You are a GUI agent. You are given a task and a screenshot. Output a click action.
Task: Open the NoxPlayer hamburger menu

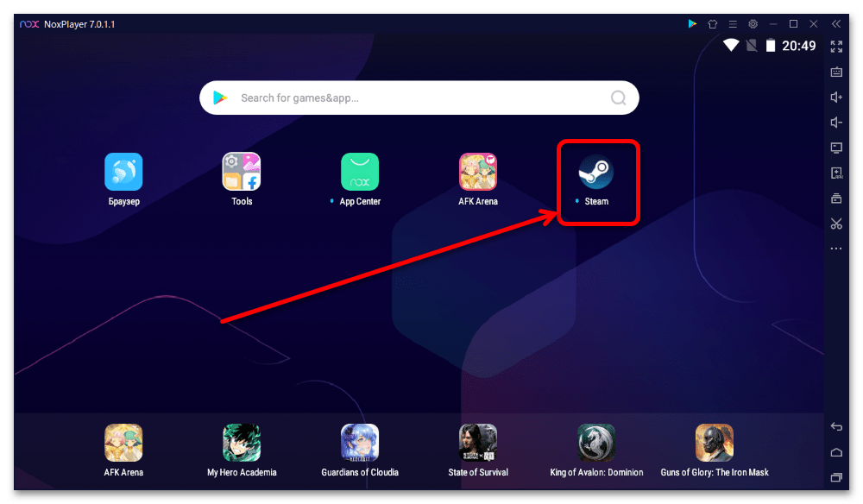[733, 24]
